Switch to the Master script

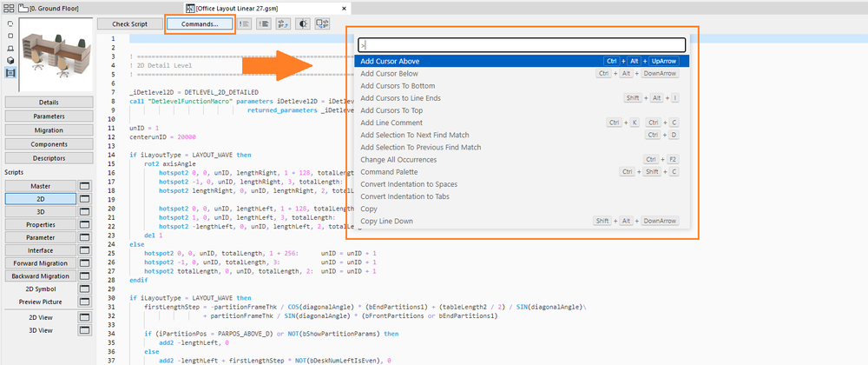click(x=41, y=186)
